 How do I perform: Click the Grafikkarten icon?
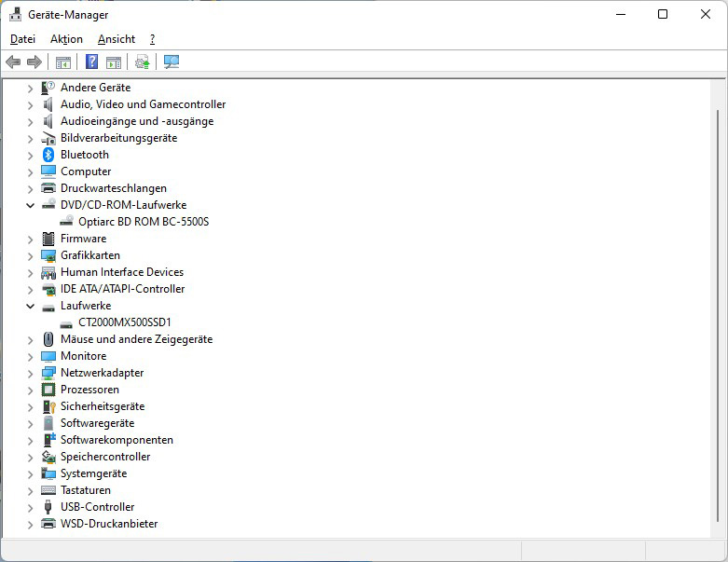pos(48,255)
